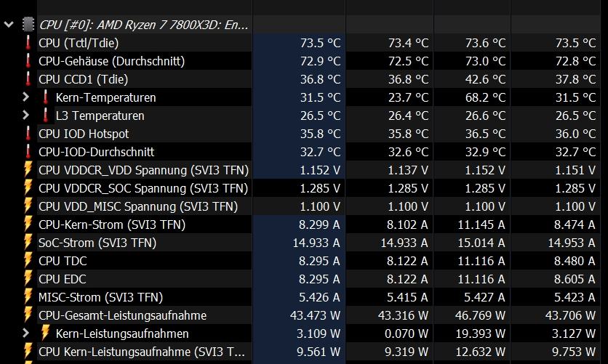Click thermometer icon beside CPU-Gehäuse (Durchschnitt)
The width and height of the screenshot is (608, 364).
tap(28, 61)
